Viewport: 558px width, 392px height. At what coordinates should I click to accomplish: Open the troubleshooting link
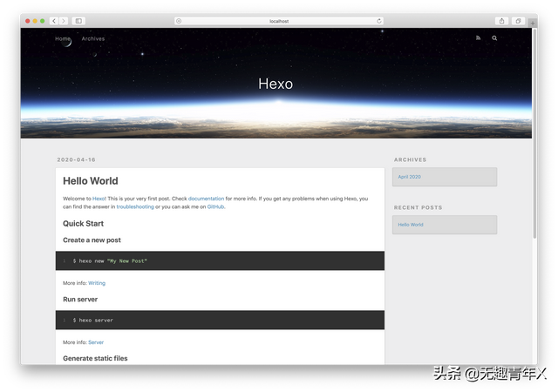click(x=135, y=206)
